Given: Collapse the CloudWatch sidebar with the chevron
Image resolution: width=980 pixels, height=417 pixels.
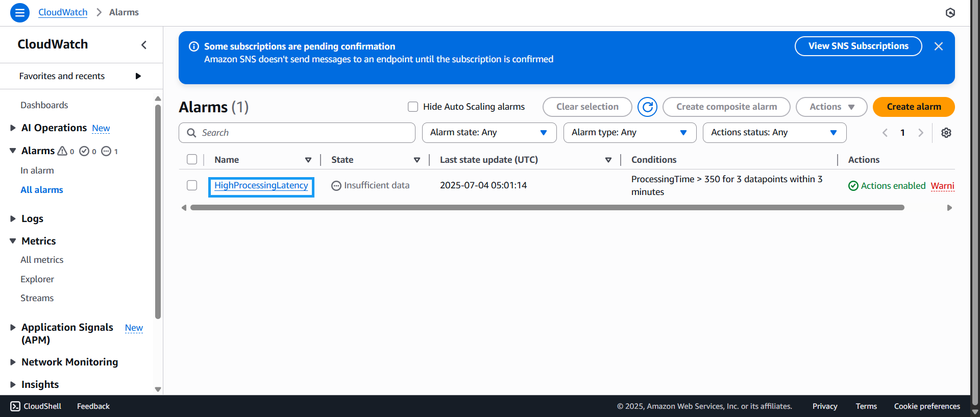Looking at the screenshot, I should click(x=144, y=45).
